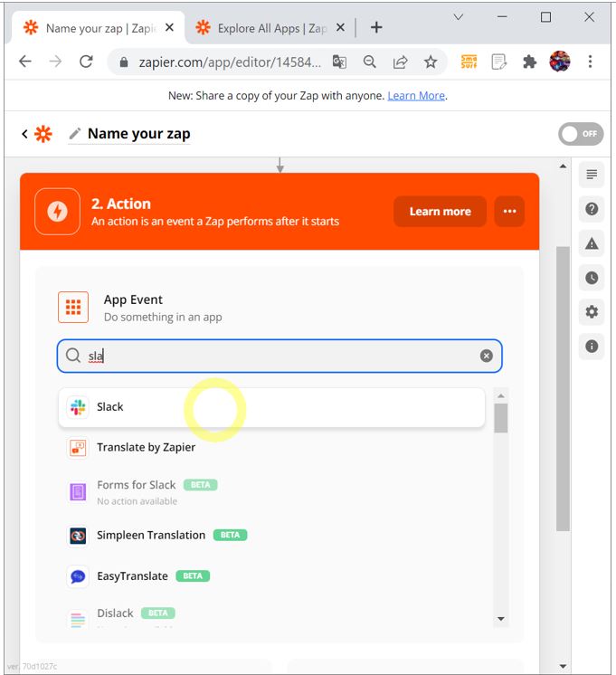
Task: Click the results list scrollbar up arrow
Action: pyautogui.click(x=500, y=395)
